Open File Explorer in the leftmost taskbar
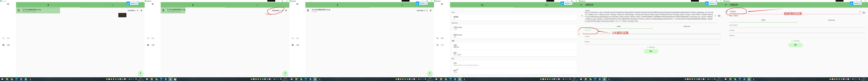This screenshot has height=81, width=868. [x=7, y=79]
